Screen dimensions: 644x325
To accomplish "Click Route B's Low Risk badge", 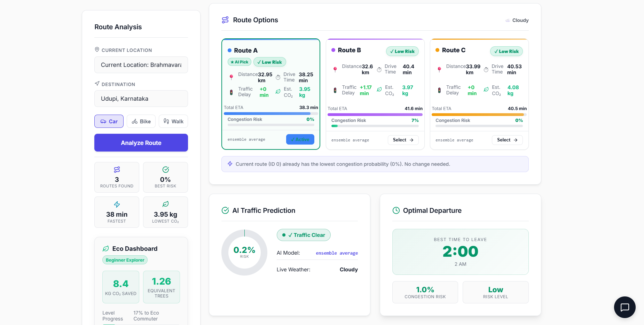I will 402,51.
